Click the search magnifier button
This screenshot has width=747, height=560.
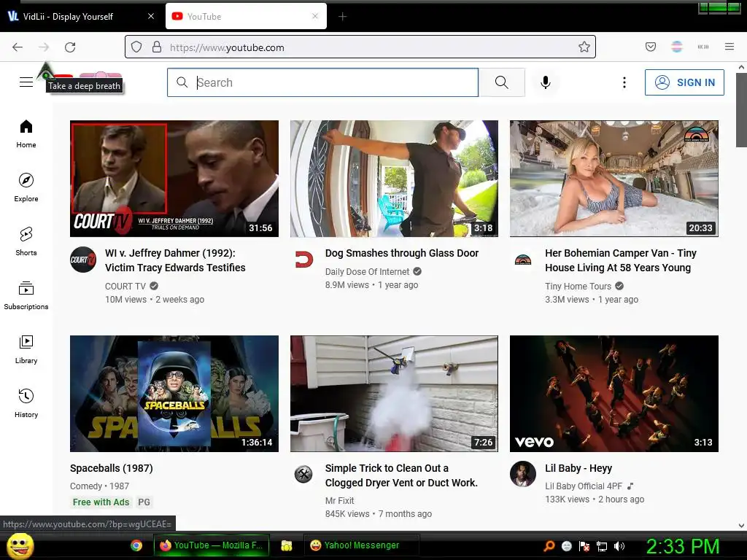point(502,82)
